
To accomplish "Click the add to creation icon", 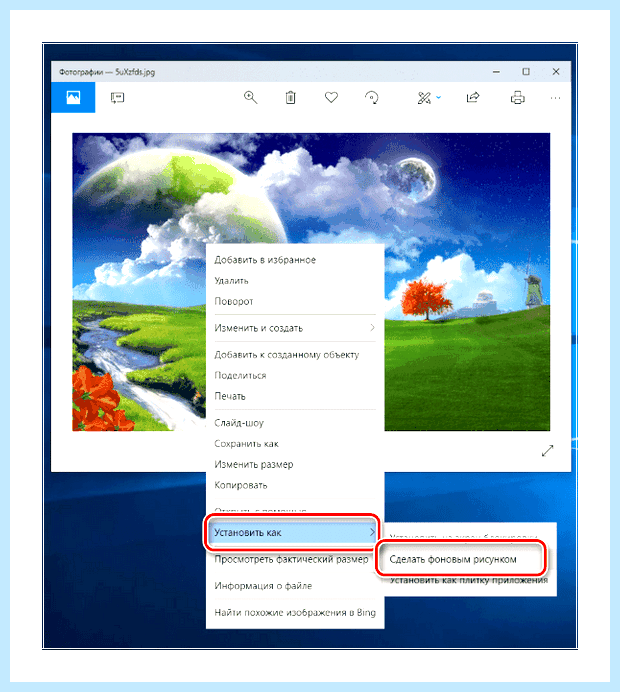I will (x=117, y=98).
